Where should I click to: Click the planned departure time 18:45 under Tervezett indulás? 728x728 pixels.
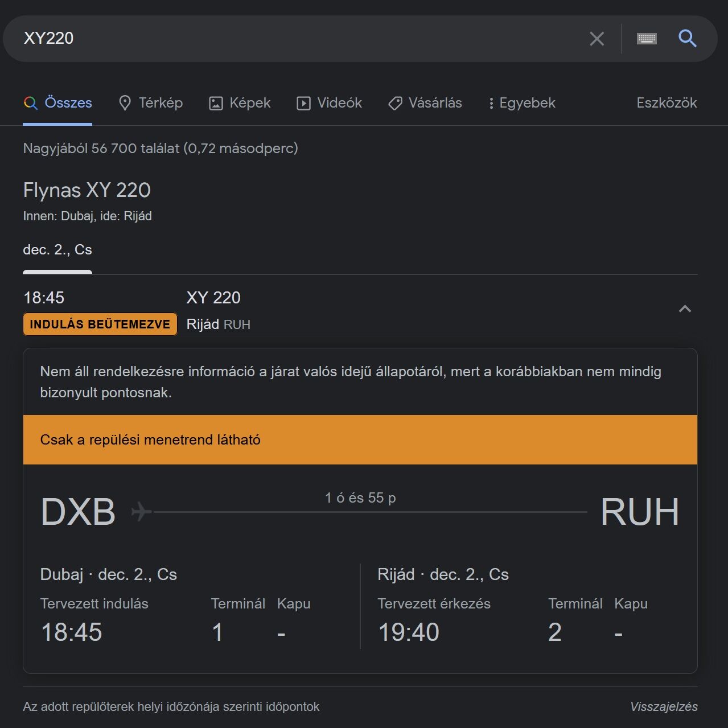(72, 632)
